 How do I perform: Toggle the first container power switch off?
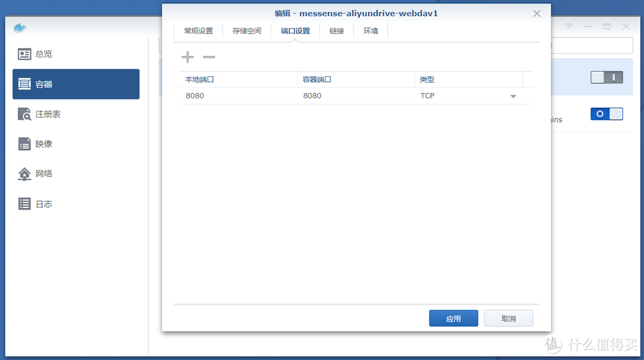606,77
